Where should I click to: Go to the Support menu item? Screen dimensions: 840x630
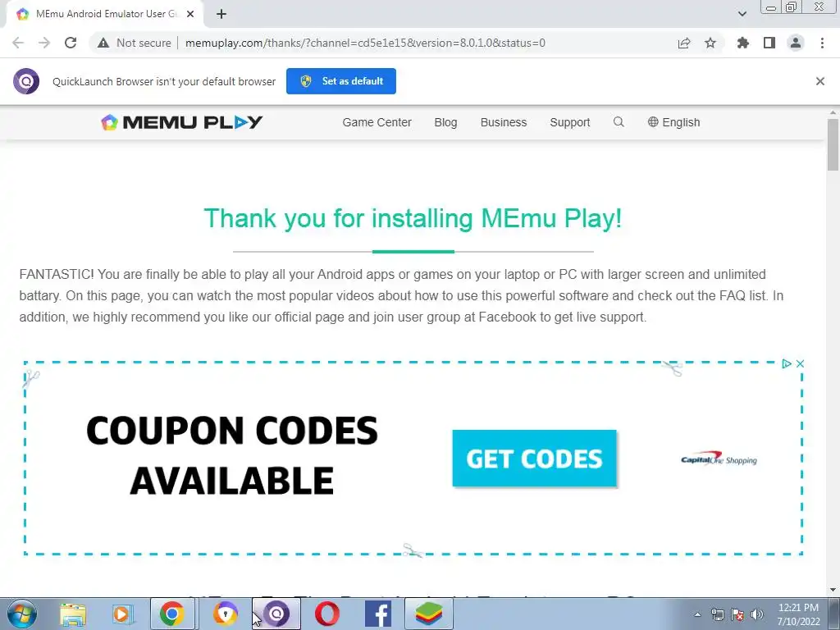point(570,122)
